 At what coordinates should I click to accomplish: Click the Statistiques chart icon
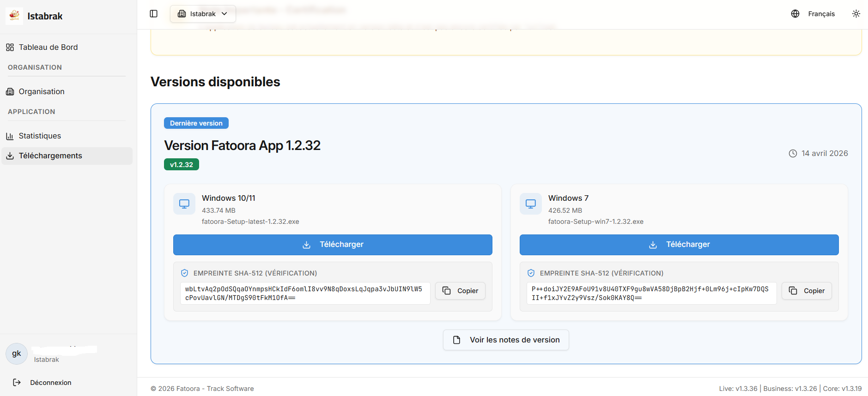point(10,136)
